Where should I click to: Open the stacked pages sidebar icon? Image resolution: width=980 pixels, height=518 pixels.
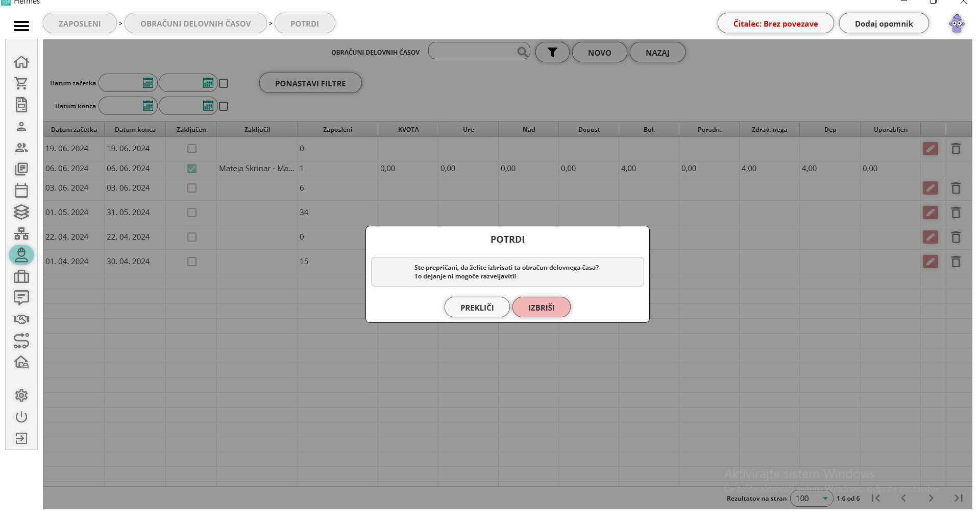click(x=21, y=169)
